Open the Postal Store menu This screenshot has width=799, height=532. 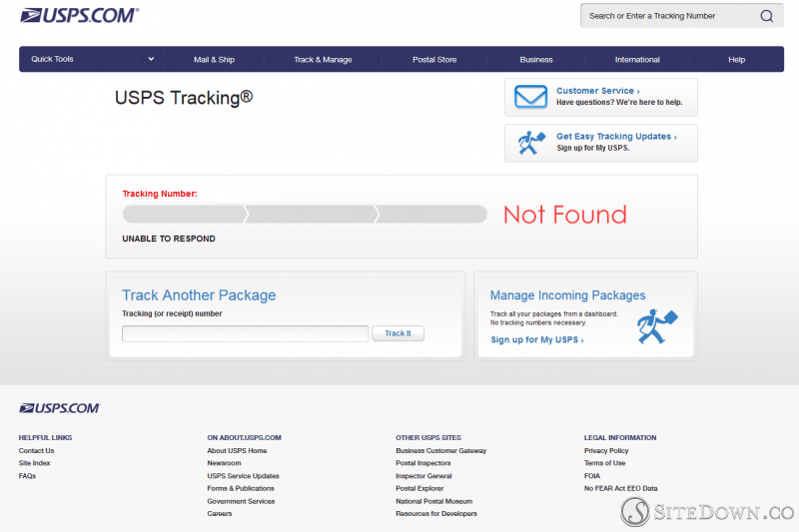coord(434,60)
